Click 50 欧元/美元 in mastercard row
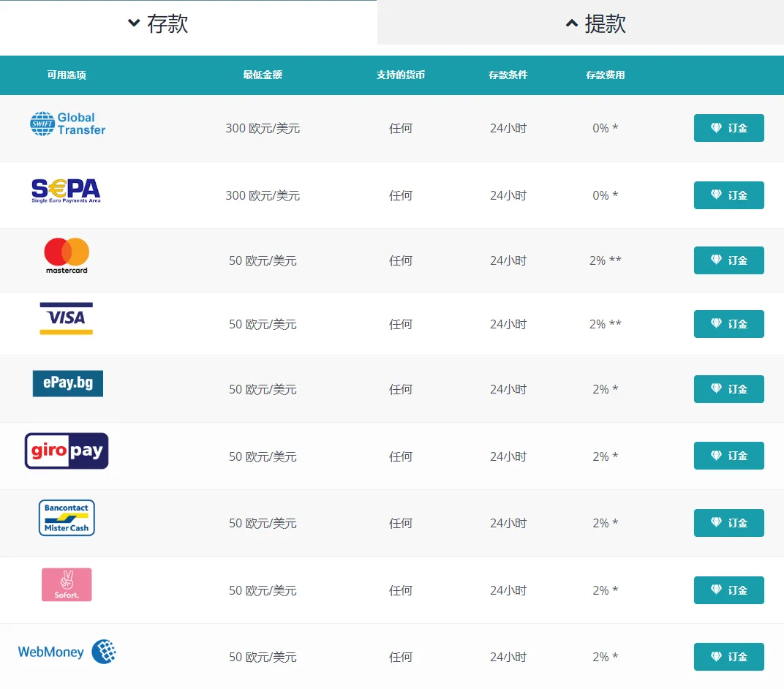The width and height of the screenshot is (784, 689). coord(263,260)
